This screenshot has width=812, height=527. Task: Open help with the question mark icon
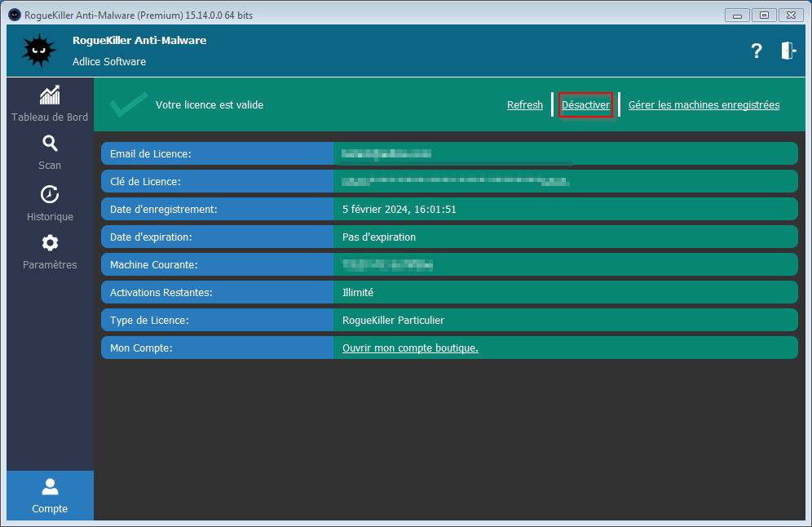pyautogui.click(x=756, y=51)
